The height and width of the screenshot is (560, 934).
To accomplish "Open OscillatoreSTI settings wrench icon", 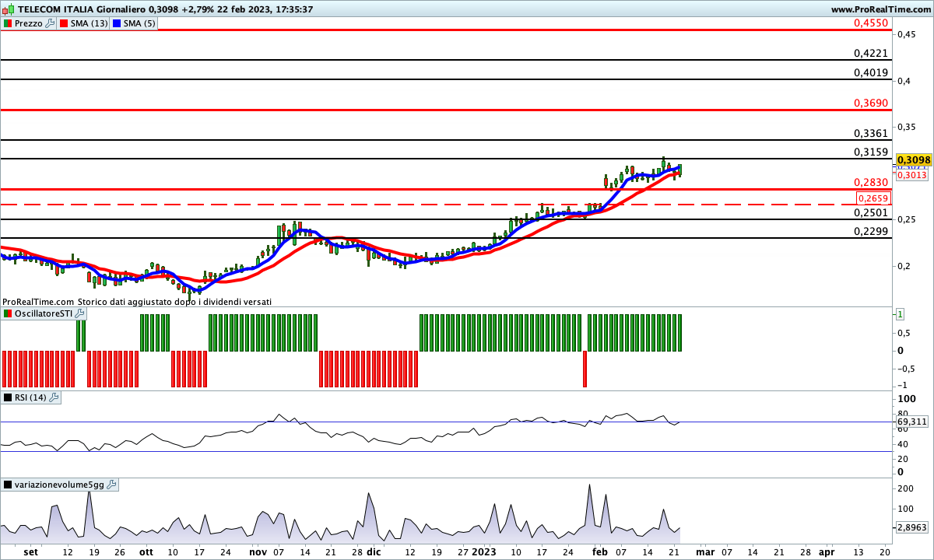I will (x=79, y=313).
